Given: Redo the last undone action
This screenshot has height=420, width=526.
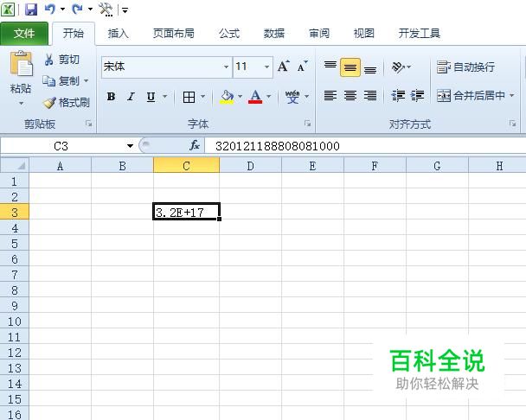Looking at the screenshot, I should click(x=77, y=9).
